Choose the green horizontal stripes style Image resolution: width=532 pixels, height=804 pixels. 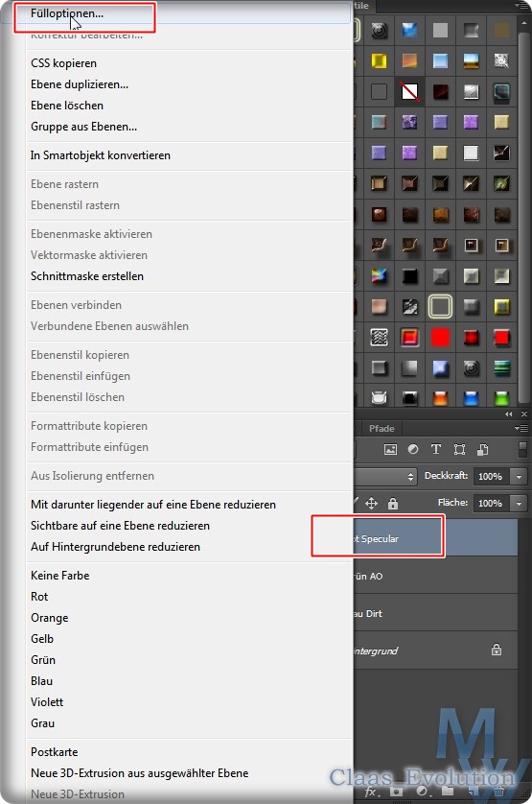[501, 368]
